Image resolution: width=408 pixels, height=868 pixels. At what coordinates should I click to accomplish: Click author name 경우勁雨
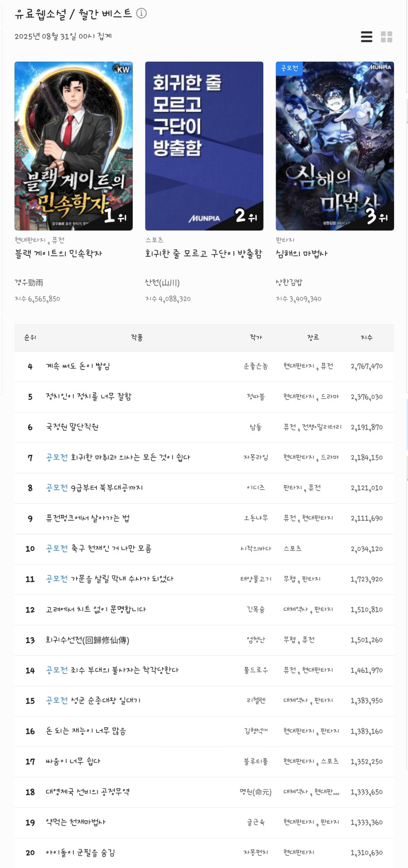coord(29,283)
